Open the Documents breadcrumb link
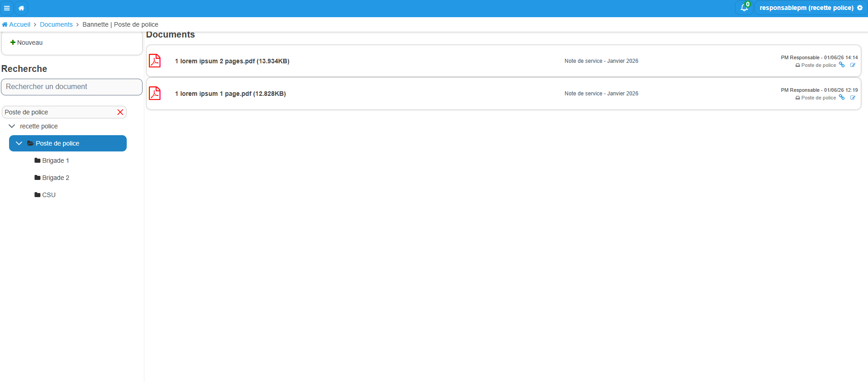Viewport: 868px width, 382px height. (x=56, y=24)
